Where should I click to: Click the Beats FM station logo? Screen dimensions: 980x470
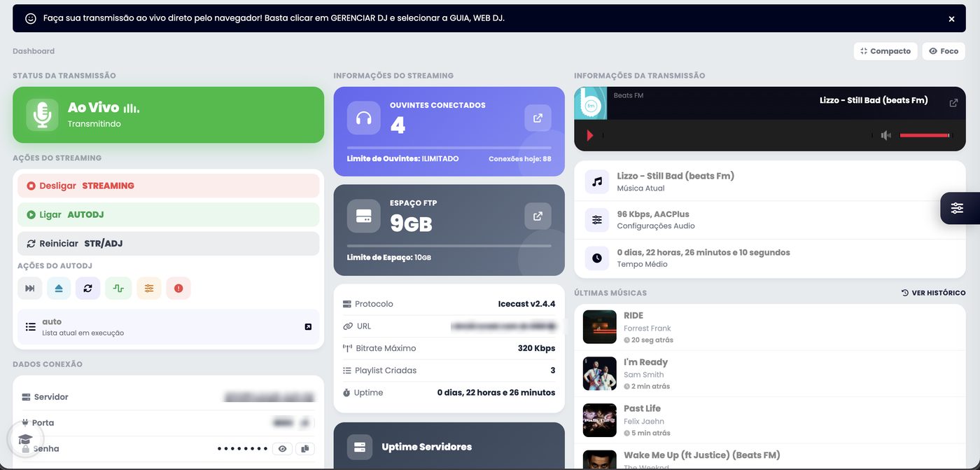tap(591, 103)
